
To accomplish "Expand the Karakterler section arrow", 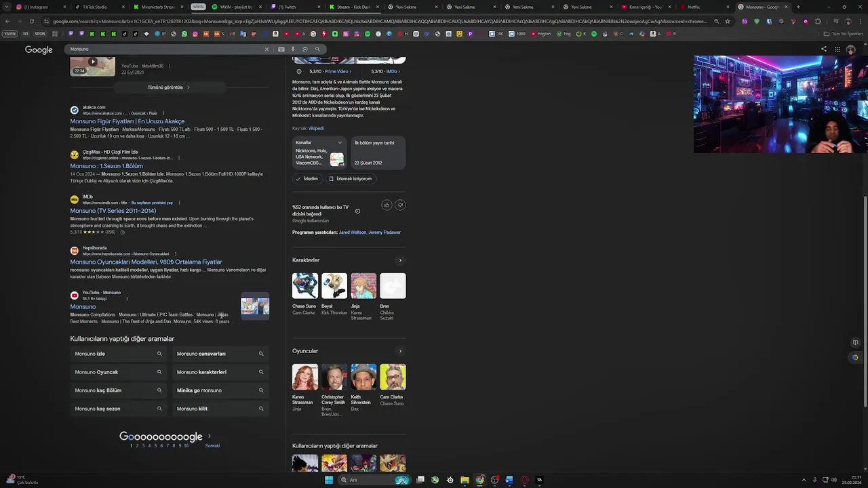I will 400,260.
